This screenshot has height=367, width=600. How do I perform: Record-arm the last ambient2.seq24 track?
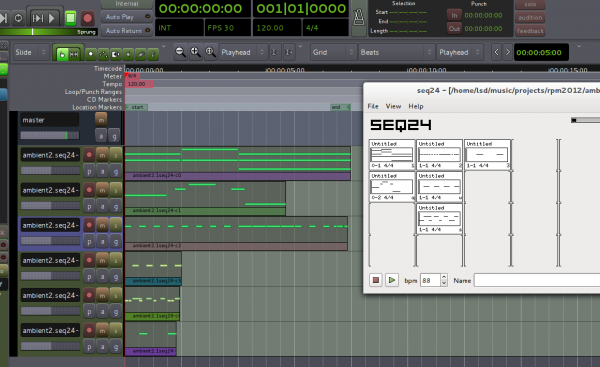[89, 330]
